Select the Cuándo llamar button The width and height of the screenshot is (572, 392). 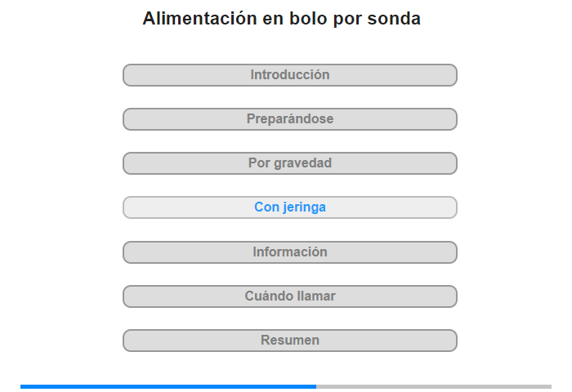[290, 296]
